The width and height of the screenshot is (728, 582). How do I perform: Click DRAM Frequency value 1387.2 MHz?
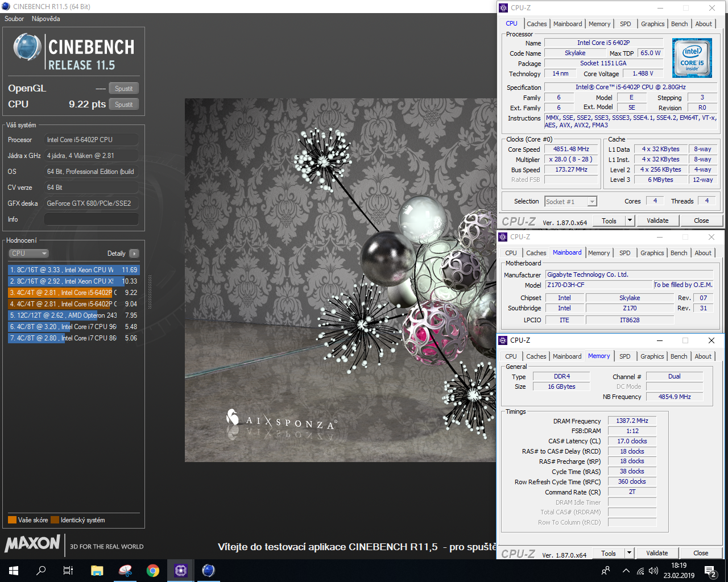click(632, 421)
